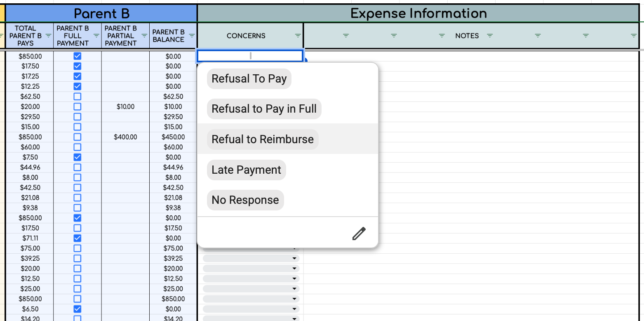
Task: Click the NOTES column header label
Action: (x=467, y=36)
